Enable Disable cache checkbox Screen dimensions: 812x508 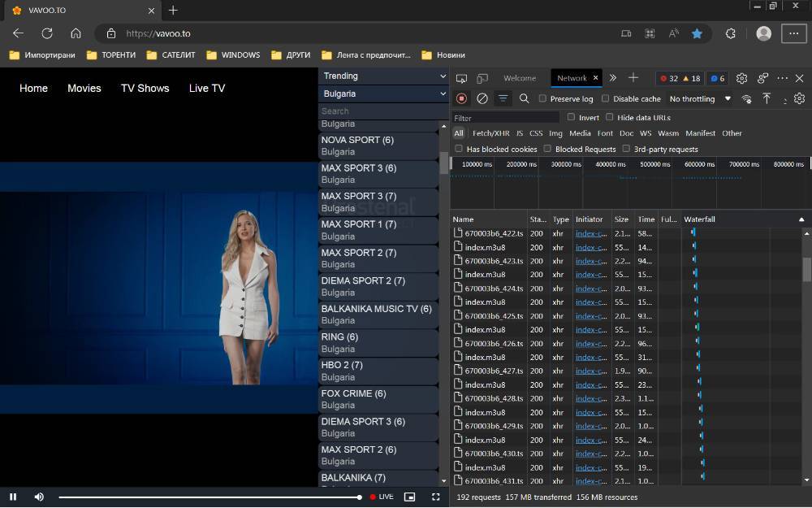pyautogui.click(x=605, y=98)
